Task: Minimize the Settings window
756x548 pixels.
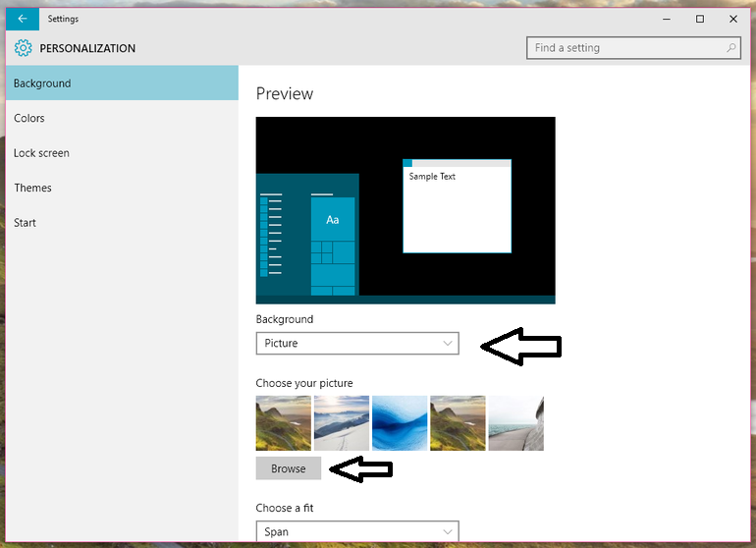Action: coord(667,19)
